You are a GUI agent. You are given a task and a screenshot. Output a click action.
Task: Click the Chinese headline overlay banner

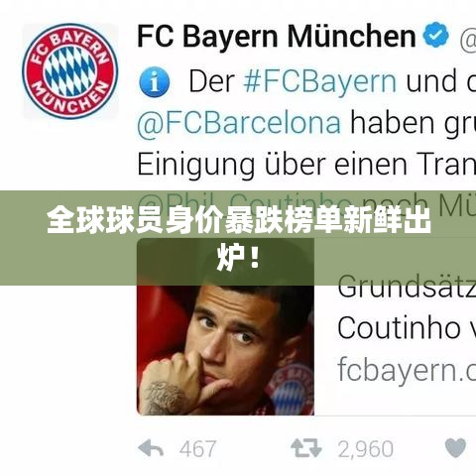[238, 238]
